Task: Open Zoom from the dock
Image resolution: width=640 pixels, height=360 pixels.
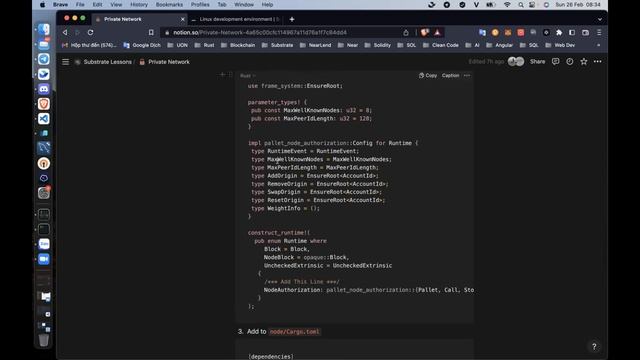Action: tap(44, 259)
